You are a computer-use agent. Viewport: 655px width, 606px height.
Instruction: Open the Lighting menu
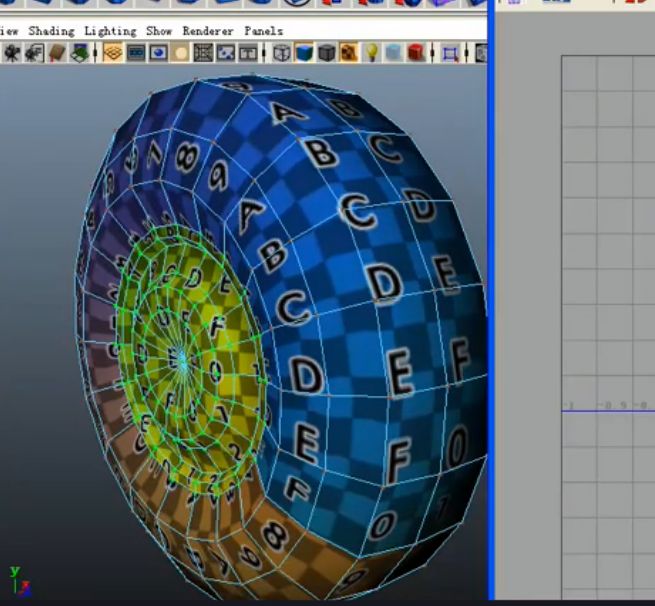(x=109, y=31)
